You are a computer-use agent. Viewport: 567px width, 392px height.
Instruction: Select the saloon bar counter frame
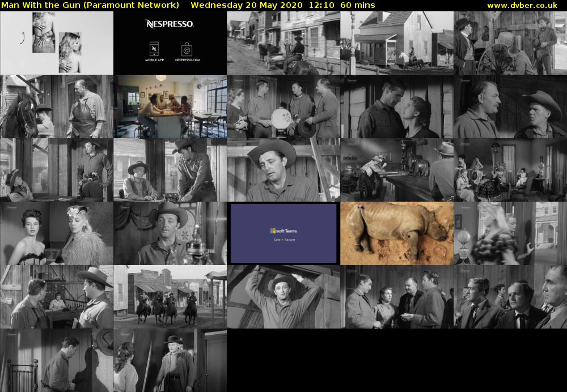pos(397,170)
